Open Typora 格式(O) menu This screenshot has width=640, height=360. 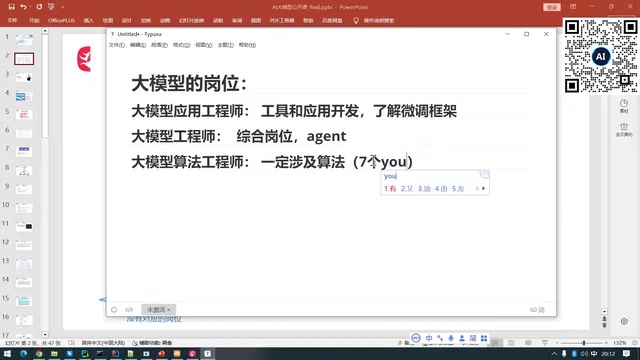point(182,45)
